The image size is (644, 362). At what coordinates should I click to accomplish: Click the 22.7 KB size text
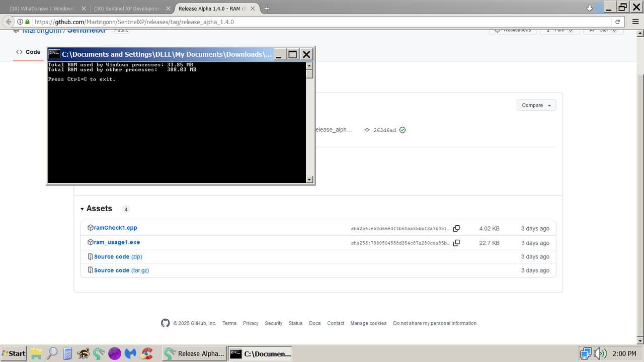click(x=489, y=243)
